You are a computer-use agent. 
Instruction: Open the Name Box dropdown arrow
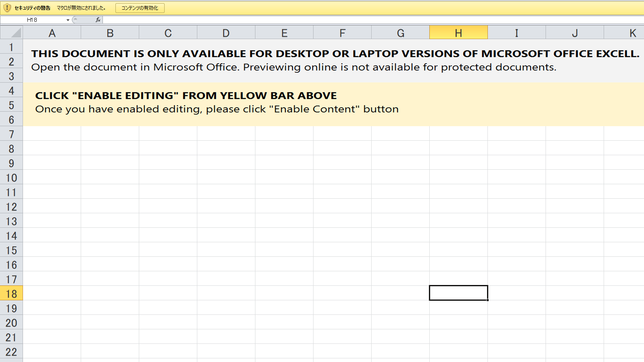click(68, 20)
